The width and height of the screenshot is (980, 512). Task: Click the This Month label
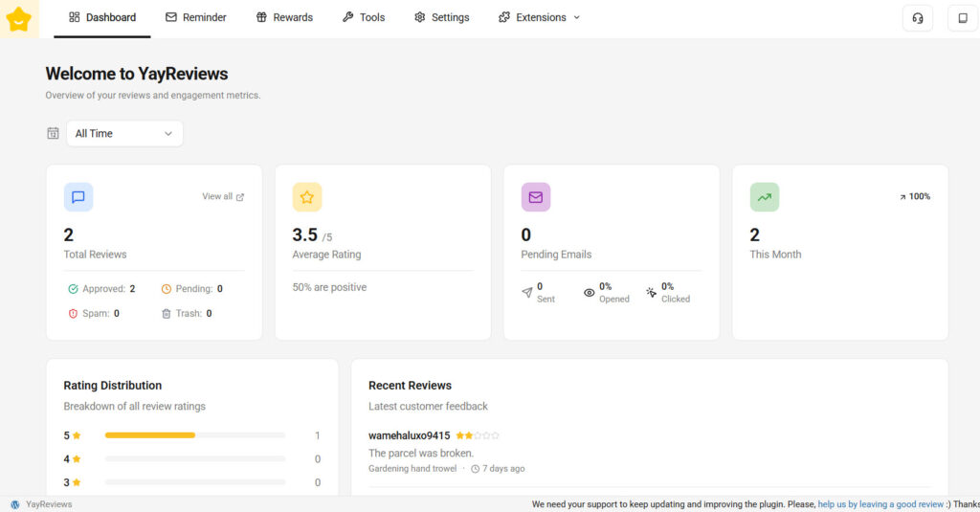coord(775,255)
